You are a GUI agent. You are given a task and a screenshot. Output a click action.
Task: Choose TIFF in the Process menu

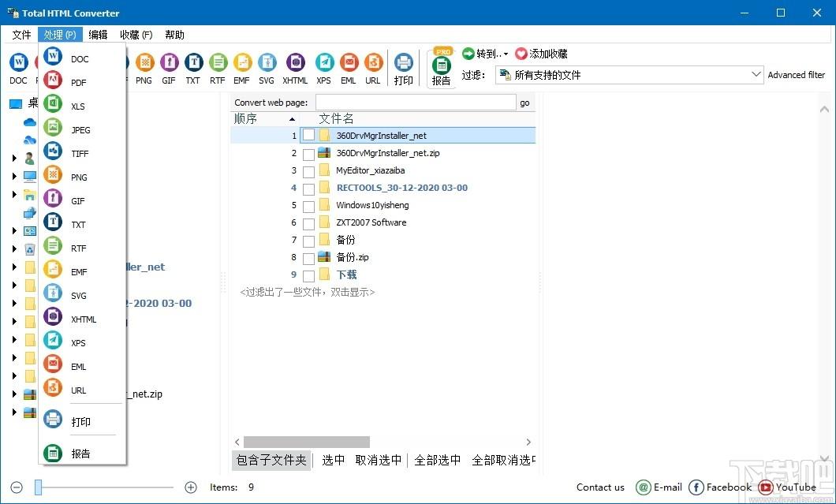(82, 154)
